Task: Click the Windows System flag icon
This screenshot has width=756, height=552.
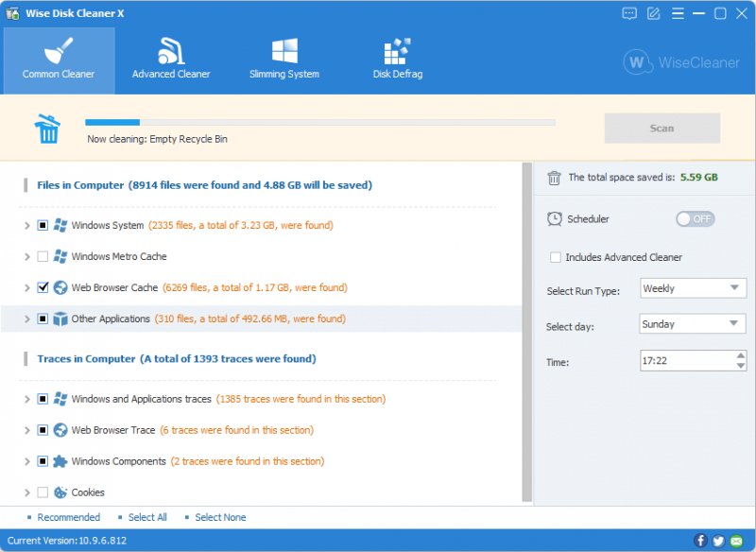Action: point(60,225)
